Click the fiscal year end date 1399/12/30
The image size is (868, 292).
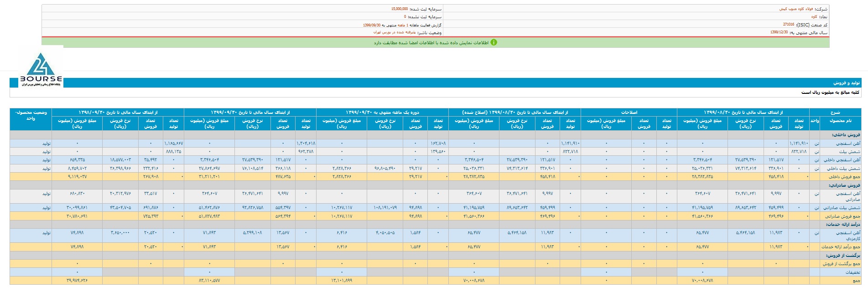[779, 32]
